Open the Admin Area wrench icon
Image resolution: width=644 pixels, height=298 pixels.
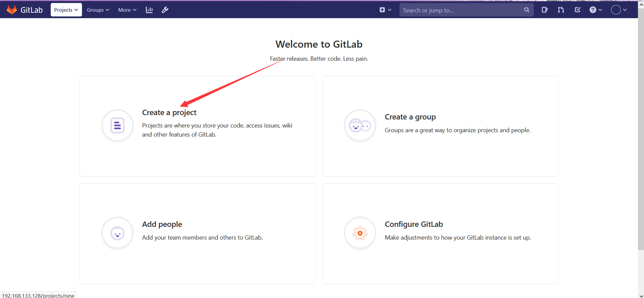click(165, 10)
